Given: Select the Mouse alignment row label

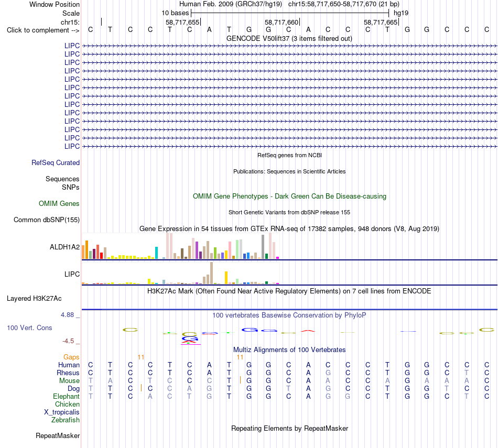Looking at the screenshot, I should click(x=69, y=381).
